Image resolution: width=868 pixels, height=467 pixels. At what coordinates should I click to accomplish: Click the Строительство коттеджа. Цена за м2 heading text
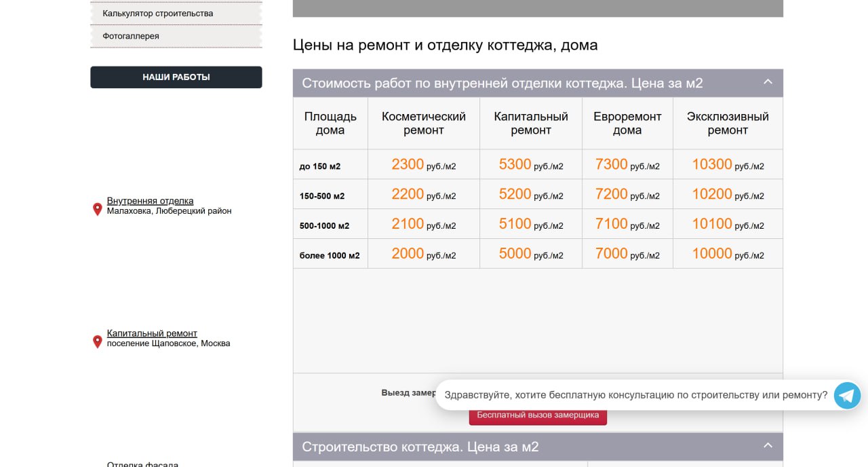pos(420,447)
